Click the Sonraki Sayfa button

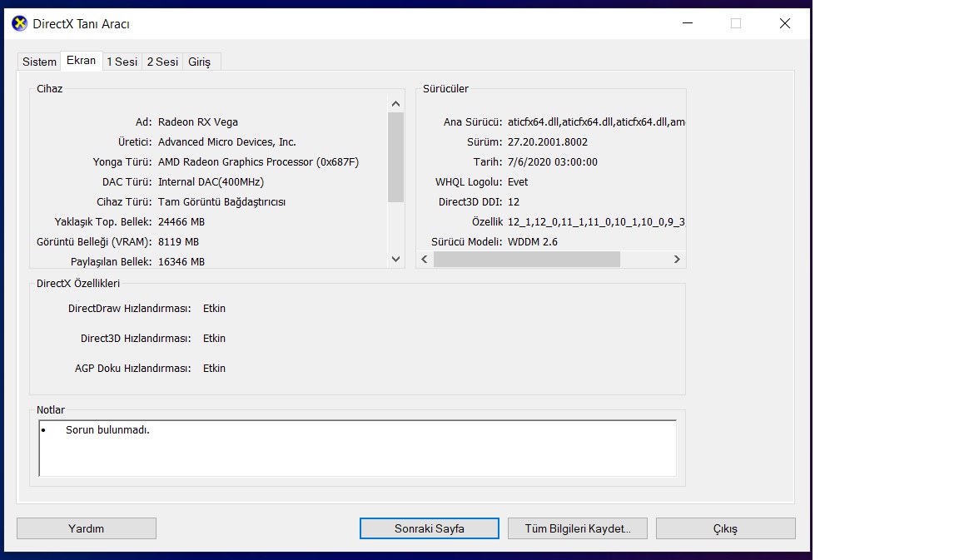coord(430,529)
